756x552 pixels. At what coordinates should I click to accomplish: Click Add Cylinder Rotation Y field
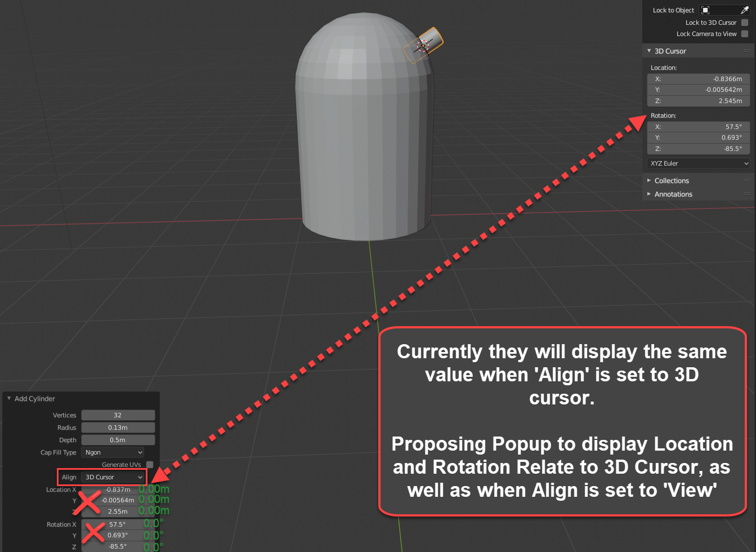[118, 535]
